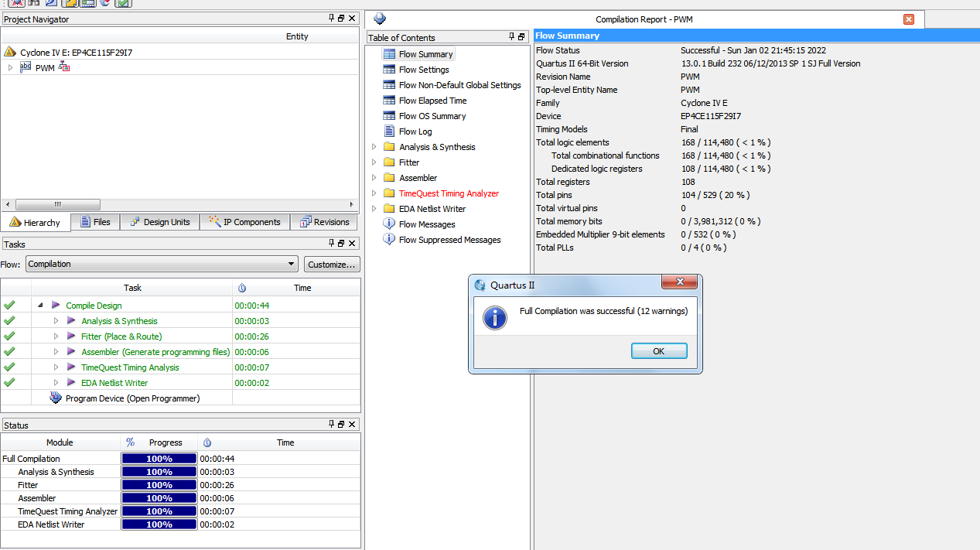Click the Cyclone IV E warning icon
Viewport: 980px width, 550px height.
tap(10, 52)
